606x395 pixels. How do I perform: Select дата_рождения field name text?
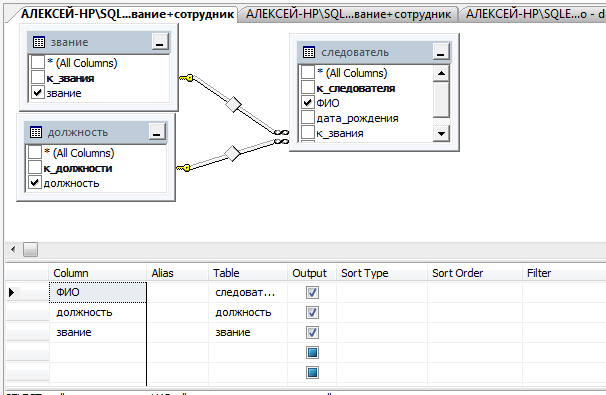point(357,118)
